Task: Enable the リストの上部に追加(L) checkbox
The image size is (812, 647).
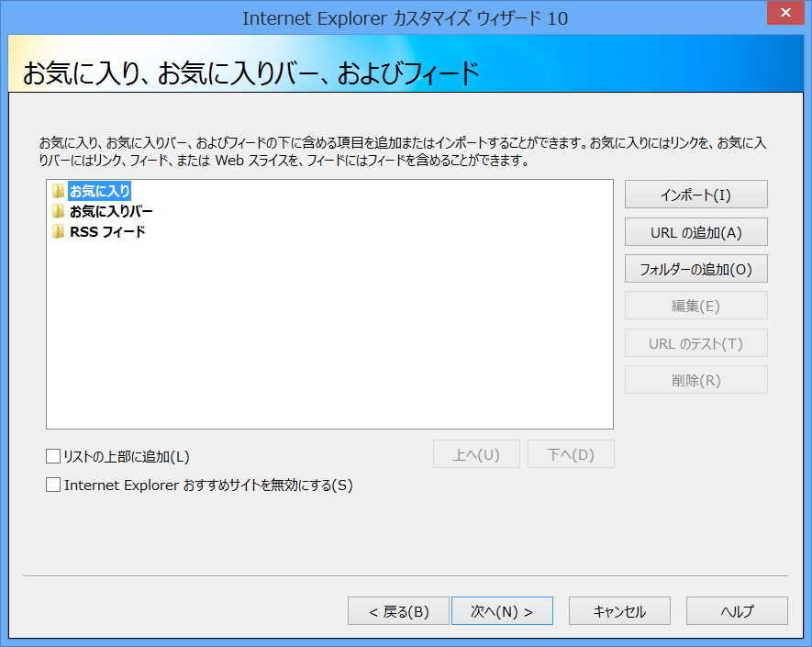Action: point(53,454)
